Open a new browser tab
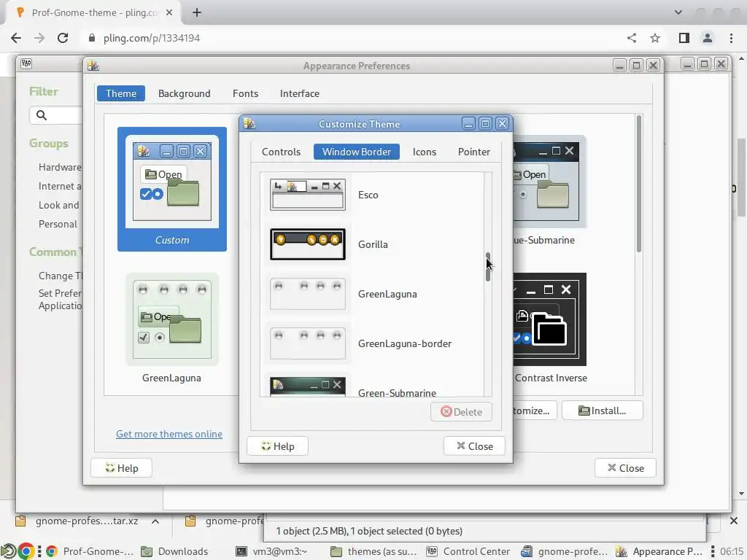 [197, 13]
